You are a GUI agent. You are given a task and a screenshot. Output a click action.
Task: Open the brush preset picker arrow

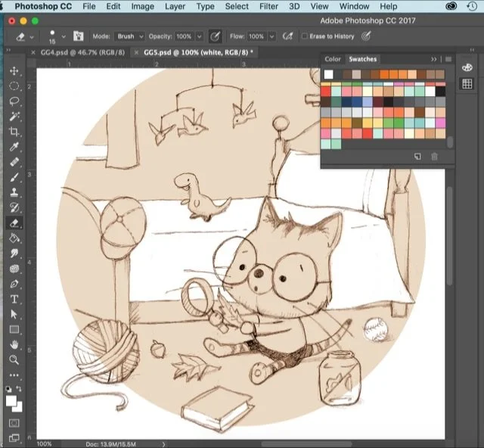[x=64, y=36]
